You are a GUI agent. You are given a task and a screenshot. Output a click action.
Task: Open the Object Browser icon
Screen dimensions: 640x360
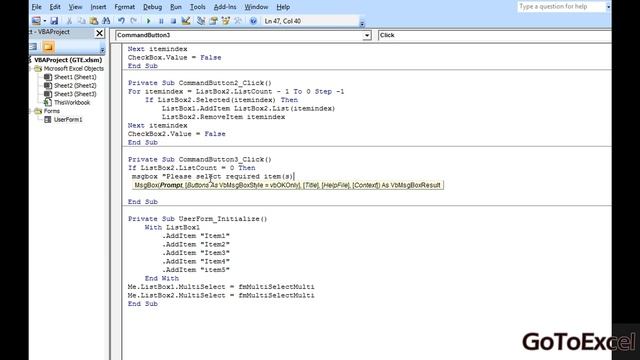point(225,21)
